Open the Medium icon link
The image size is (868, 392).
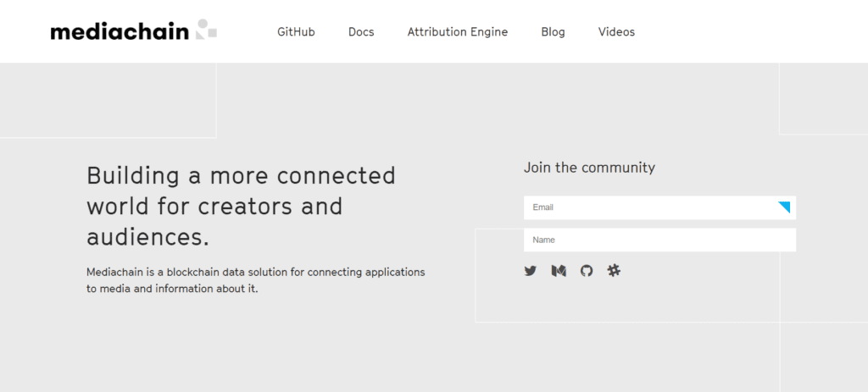tap(559, 271)
